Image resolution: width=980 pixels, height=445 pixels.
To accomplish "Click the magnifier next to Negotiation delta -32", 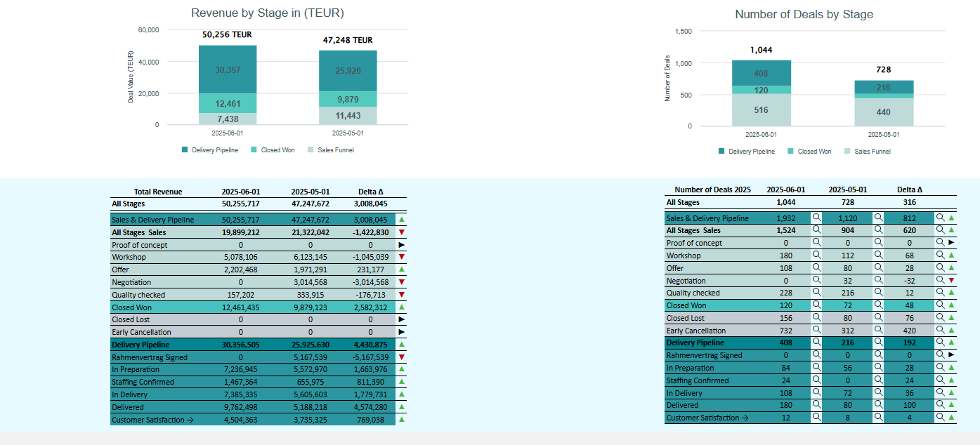I will tap(940, 280).
